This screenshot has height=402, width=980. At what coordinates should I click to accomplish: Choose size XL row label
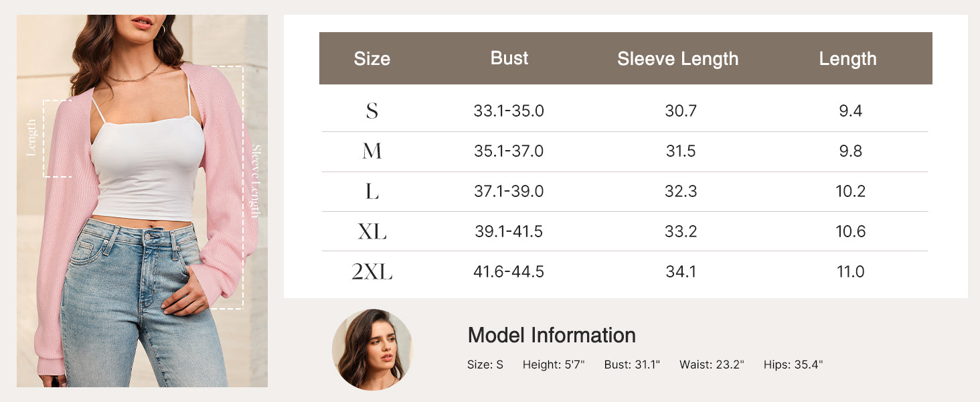[372, 232]
